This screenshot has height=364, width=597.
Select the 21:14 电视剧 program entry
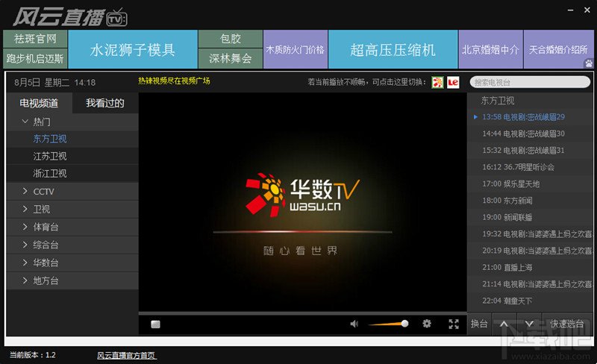(x=530, y=284)
